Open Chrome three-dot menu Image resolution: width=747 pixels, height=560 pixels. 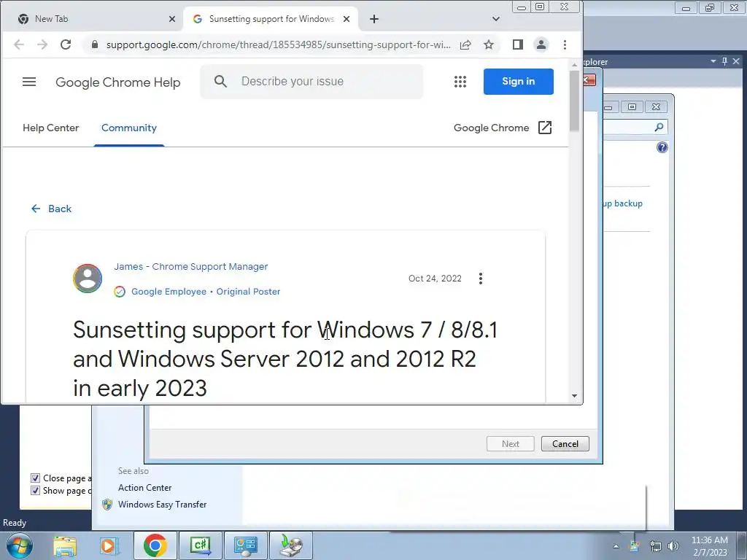[x=565, y=44]
